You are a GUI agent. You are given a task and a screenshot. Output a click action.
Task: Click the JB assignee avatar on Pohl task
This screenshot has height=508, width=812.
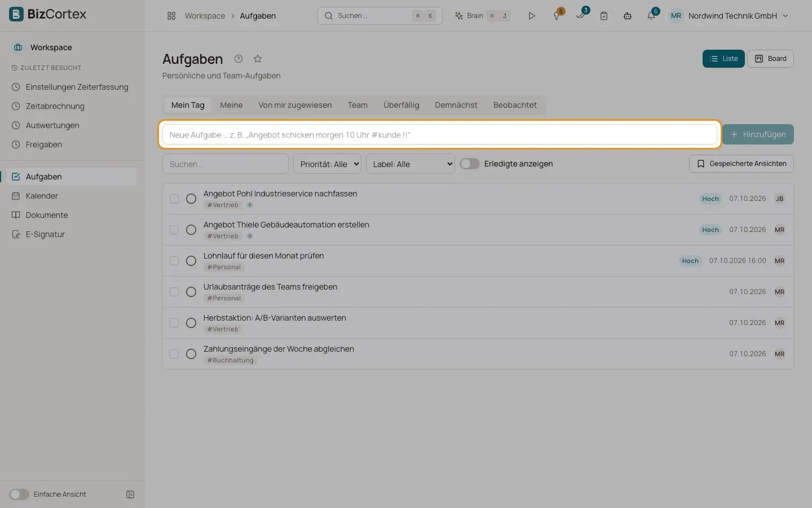pos(780,199)
